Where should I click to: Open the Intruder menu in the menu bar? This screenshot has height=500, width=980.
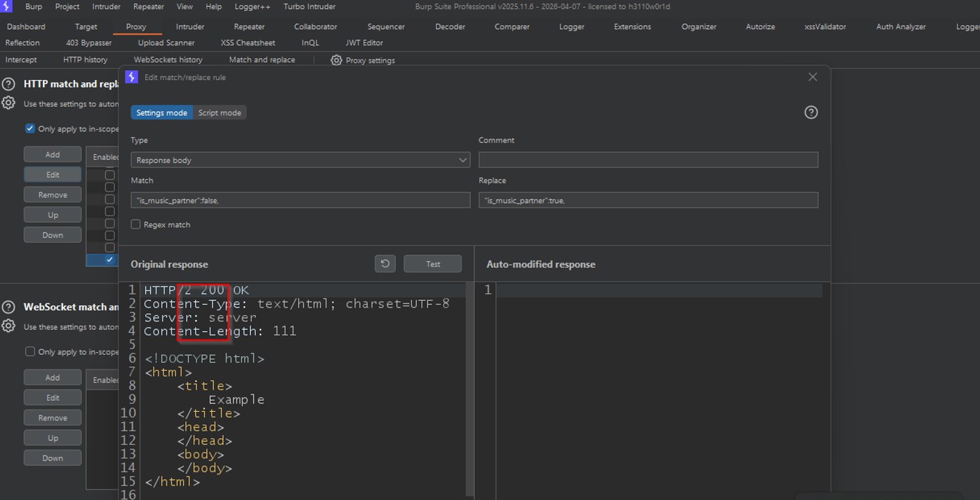[106, 6]
